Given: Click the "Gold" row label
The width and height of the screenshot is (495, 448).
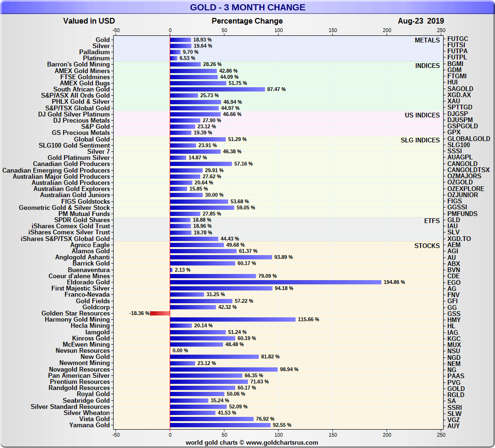Looking at the screenshot, I should 103,40.
